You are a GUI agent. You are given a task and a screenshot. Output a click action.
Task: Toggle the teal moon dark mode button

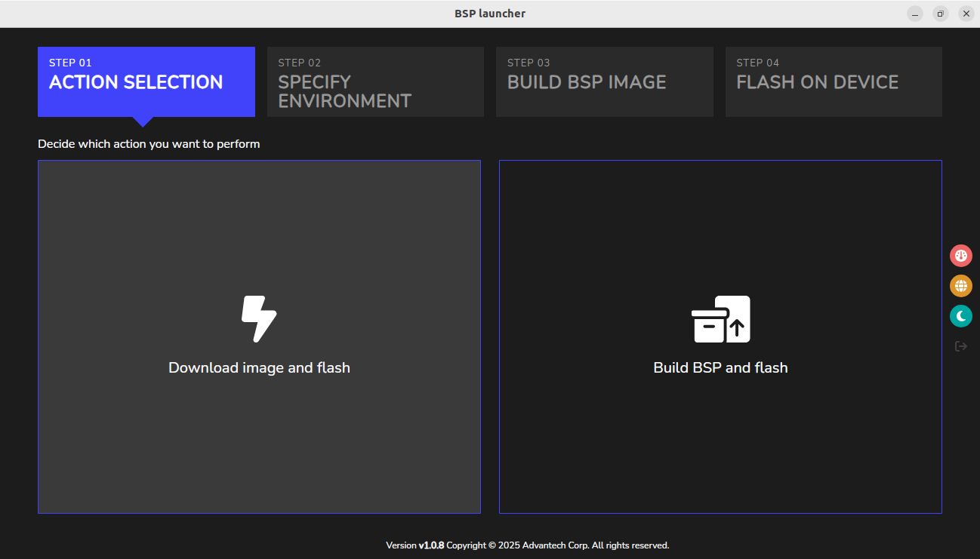pyautogui.click(x=960, y=316)
